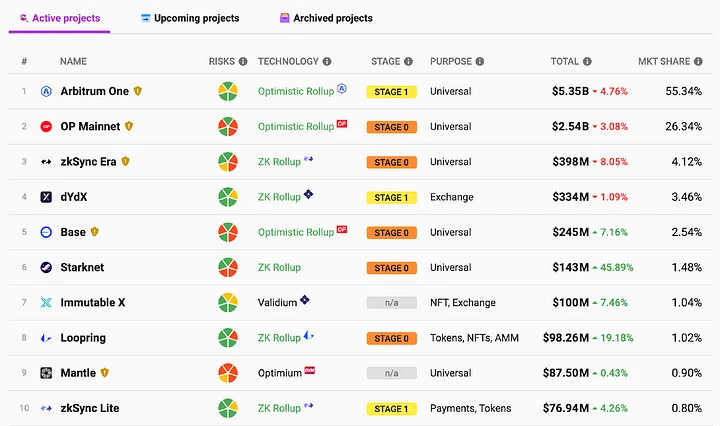720x426 pixels.
Task: Click the info icon next to Total header
Action: (x=587, y=62)
